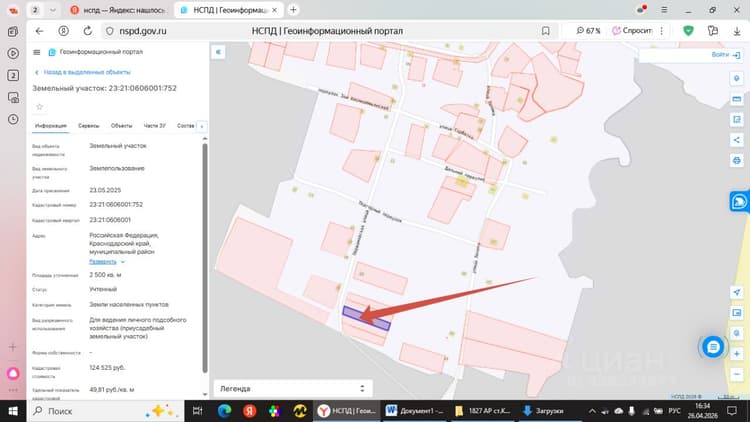Open the map layers tool button
Screen dimensions: 750x422
point(737,120)
